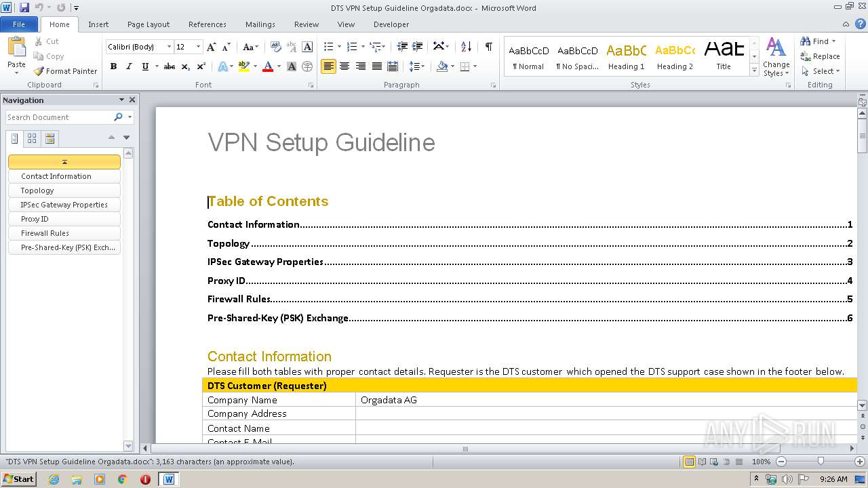The height and width of the screenshot is (488, 868).
Task: Open the Text Effects tool
Action: (222, 66)
